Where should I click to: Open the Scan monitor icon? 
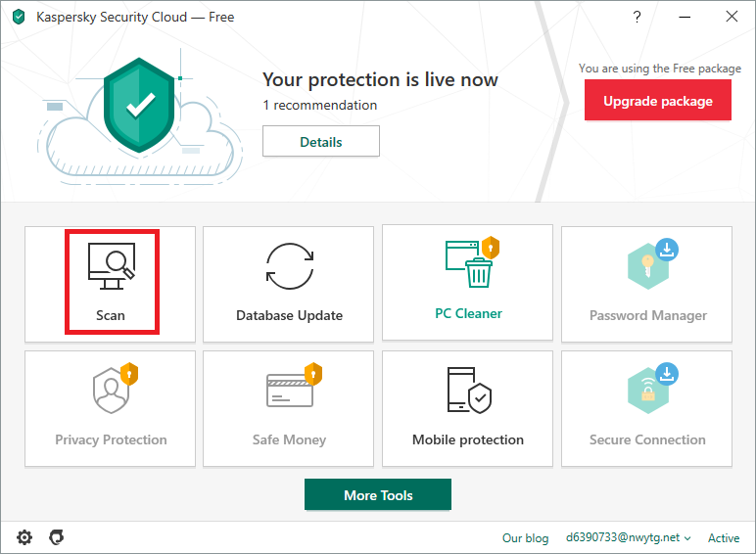[x=112, y=266]
